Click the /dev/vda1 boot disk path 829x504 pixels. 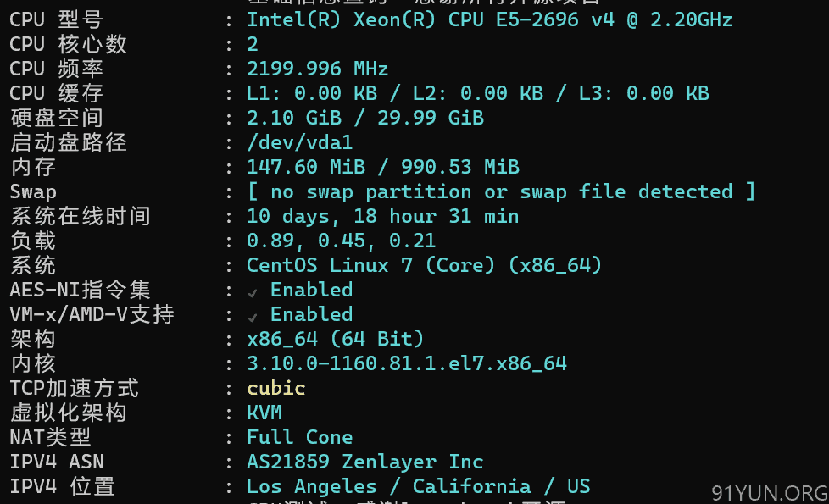(299, 142)
